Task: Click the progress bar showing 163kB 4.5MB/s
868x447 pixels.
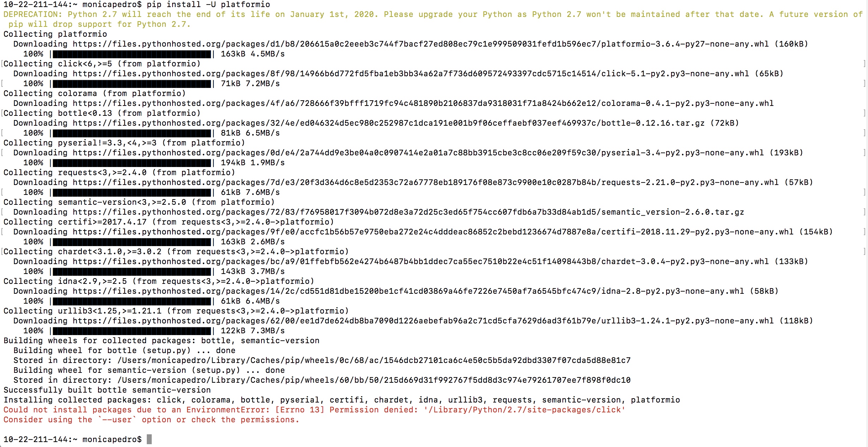Action: click(x=132, y=54)
